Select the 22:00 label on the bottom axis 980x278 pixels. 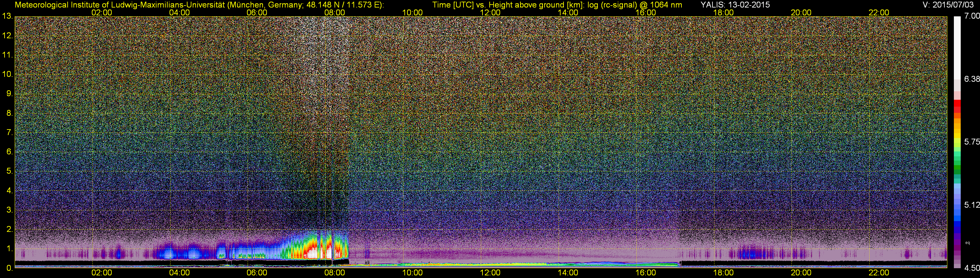pos(879,273)
